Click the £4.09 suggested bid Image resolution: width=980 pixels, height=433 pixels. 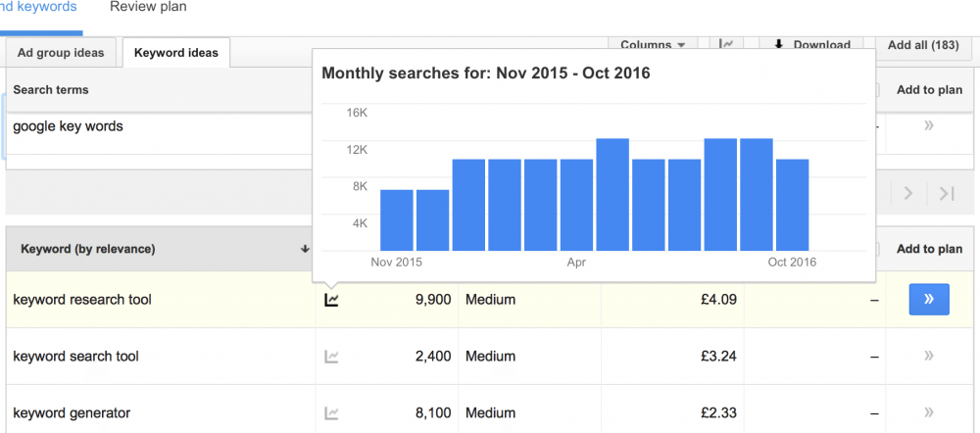click(718, 300)
